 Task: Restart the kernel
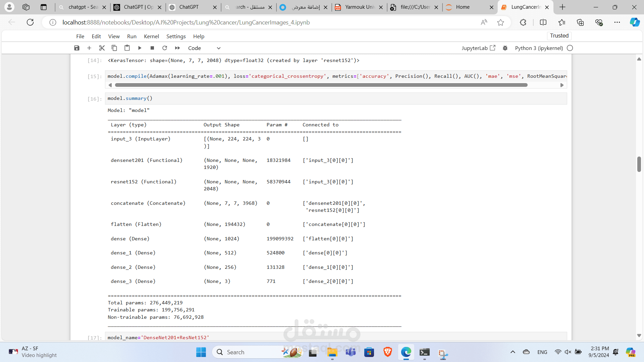[x=165, y=48]
